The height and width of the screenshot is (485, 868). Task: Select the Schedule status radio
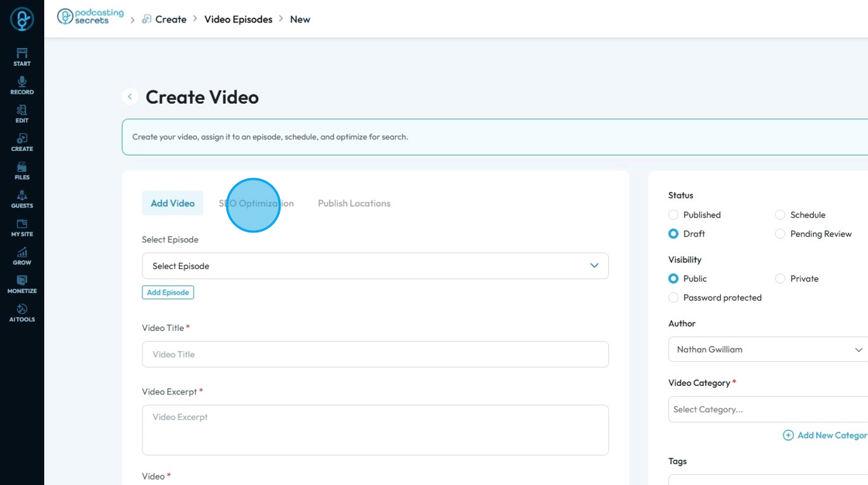coord(780,215)
